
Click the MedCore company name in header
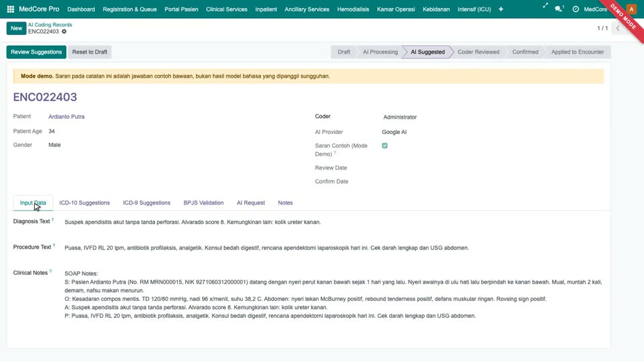point(595,9)
